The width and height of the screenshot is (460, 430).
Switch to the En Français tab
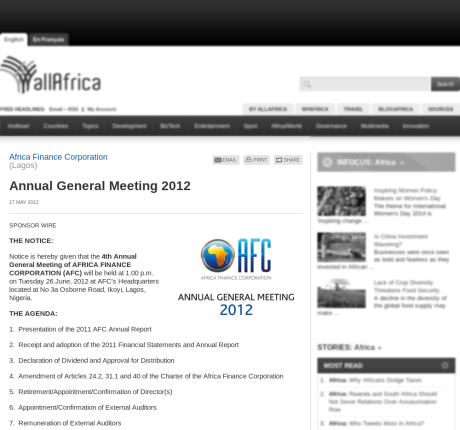tap(48, 39)
